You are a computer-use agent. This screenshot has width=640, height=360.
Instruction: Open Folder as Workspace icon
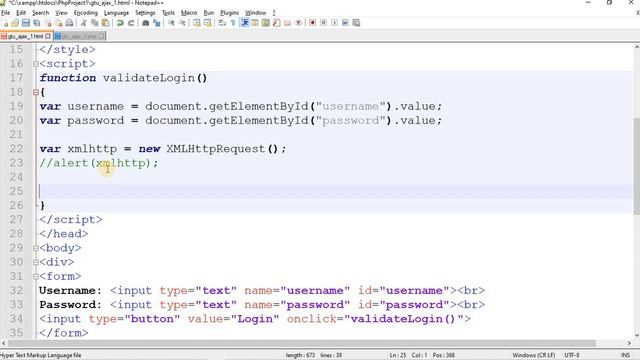click(287, 23)
